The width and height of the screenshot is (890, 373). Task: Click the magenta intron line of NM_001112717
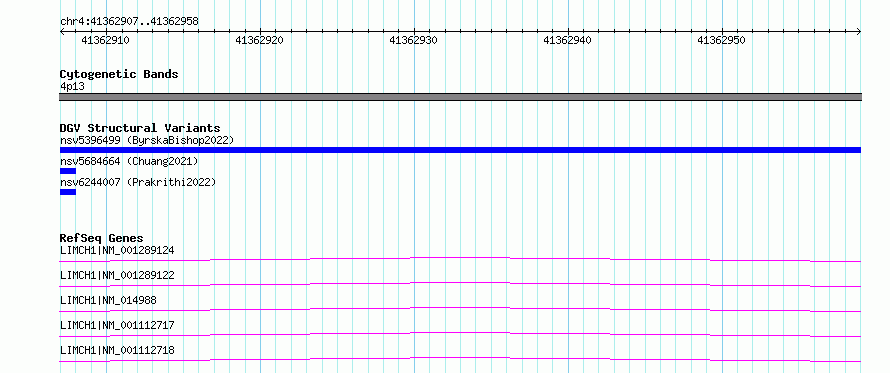point(460,334)
